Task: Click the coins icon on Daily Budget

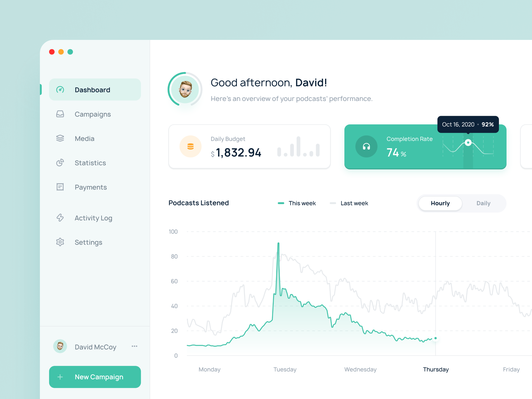Action: [191, 146]
